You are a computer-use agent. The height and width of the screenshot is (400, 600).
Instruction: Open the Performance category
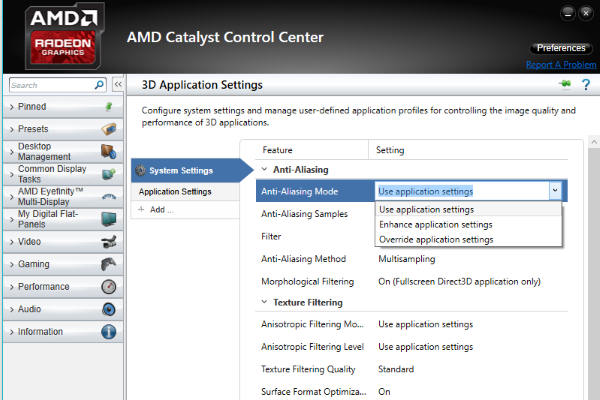tap(63, 287)
